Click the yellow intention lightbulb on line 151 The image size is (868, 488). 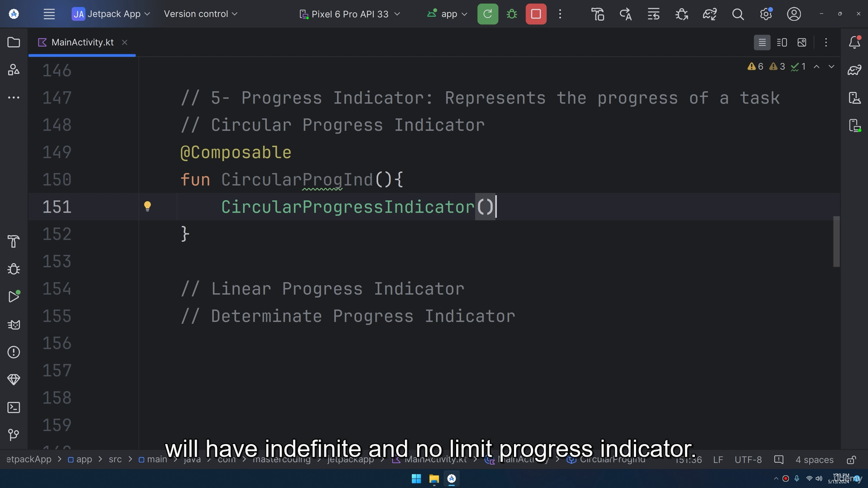(x=147, y=206)
